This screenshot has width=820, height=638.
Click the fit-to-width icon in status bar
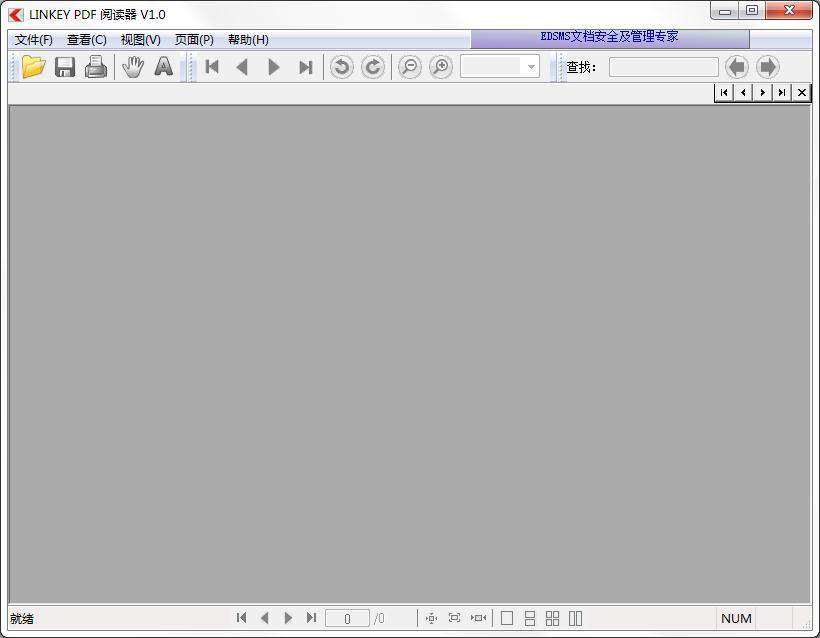(478, 618)
